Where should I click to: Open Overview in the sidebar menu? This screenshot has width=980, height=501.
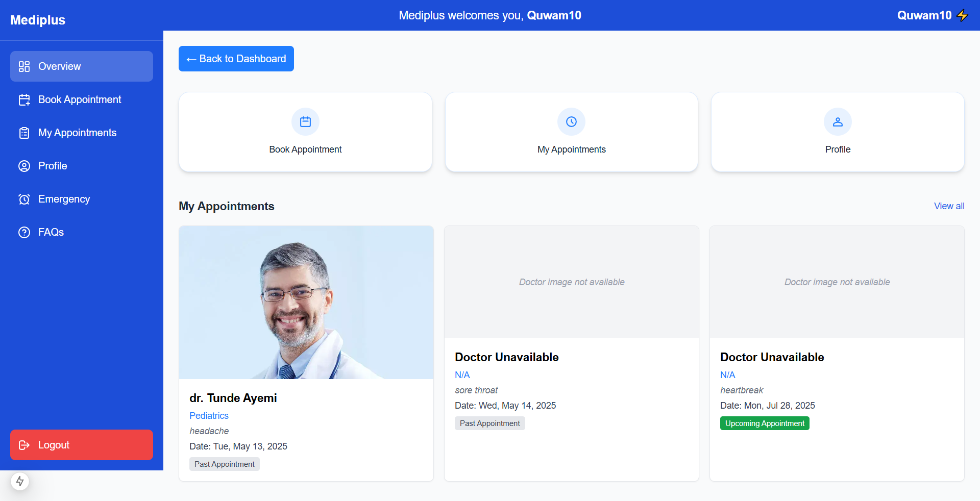click(82, 66)
